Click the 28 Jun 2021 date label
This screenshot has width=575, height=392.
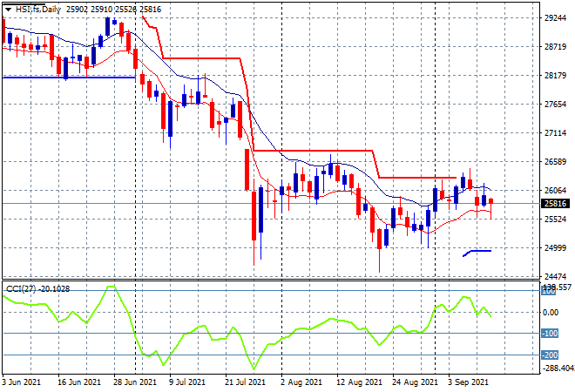pyautogui.click(x=134, y=382)
